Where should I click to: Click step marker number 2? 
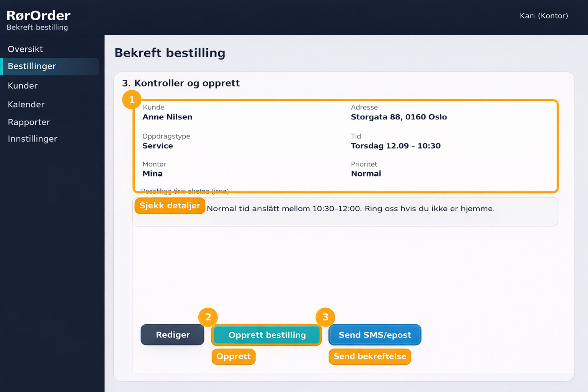pyautogui.click(x=208, y=317)
